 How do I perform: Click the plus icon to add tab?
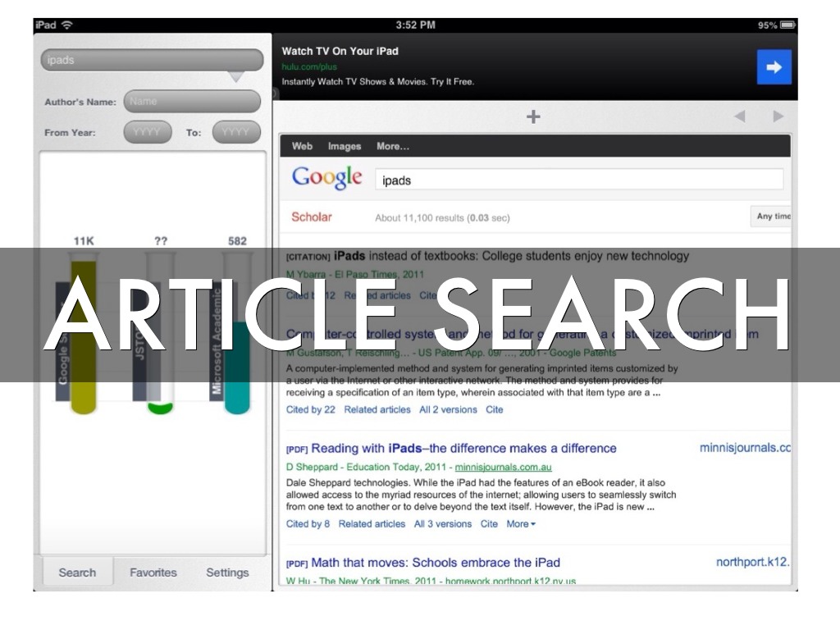tap(533, 116)
